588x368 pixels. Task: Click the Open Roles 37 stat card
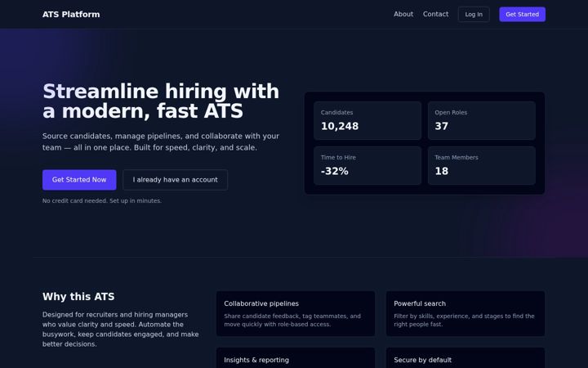[x=482, y=120]
